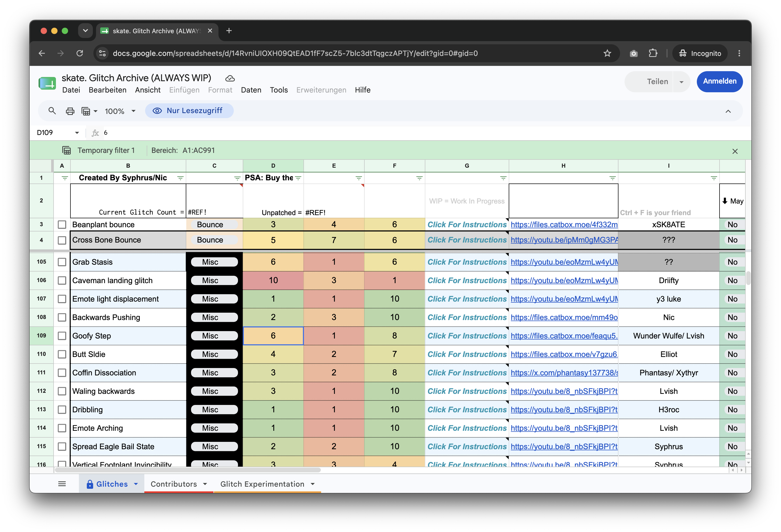Click the Anmelden sign-in button
The width and height of the screenshot is (781, 532).
tap(720, 81)
